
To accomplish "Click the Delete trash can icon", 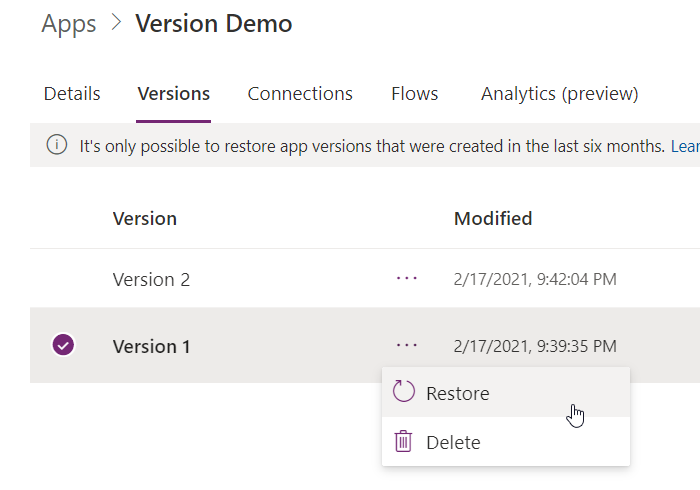I will tap(403, 441).
